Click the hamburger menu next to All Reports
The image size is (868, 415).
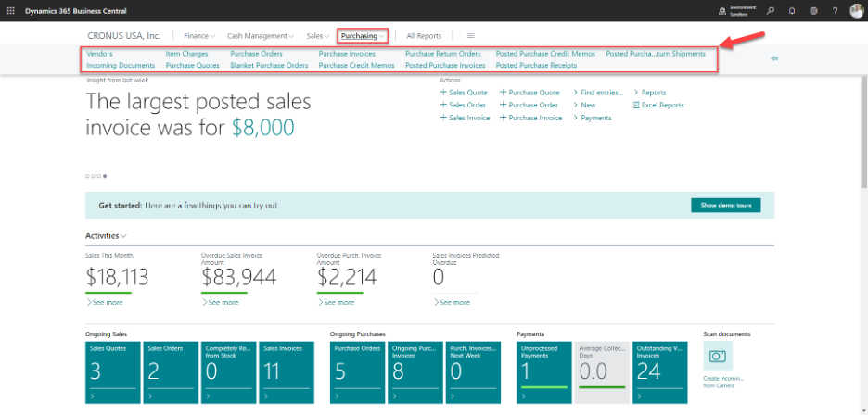tap(470, 35)
